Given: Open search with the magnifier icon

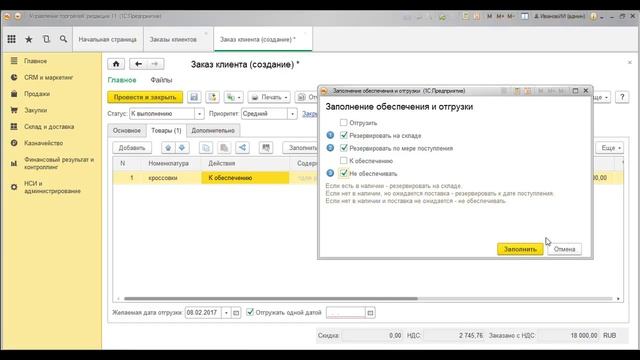Looking at the screenshot, I should 63,39.
